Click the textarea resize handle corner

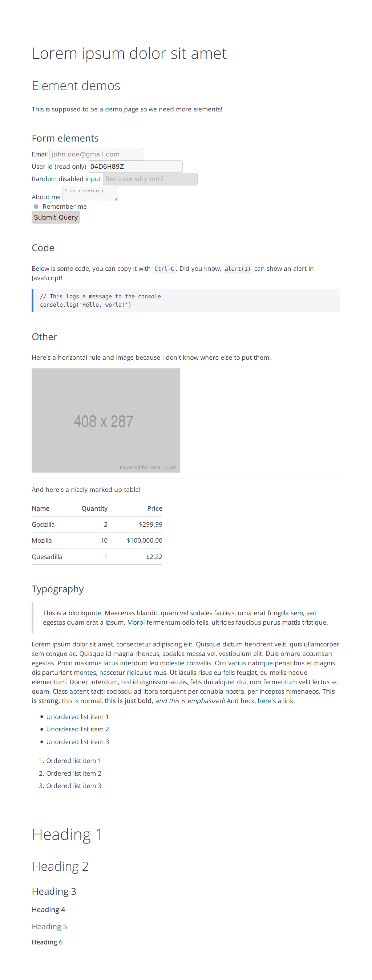click(x=116, y=199)
